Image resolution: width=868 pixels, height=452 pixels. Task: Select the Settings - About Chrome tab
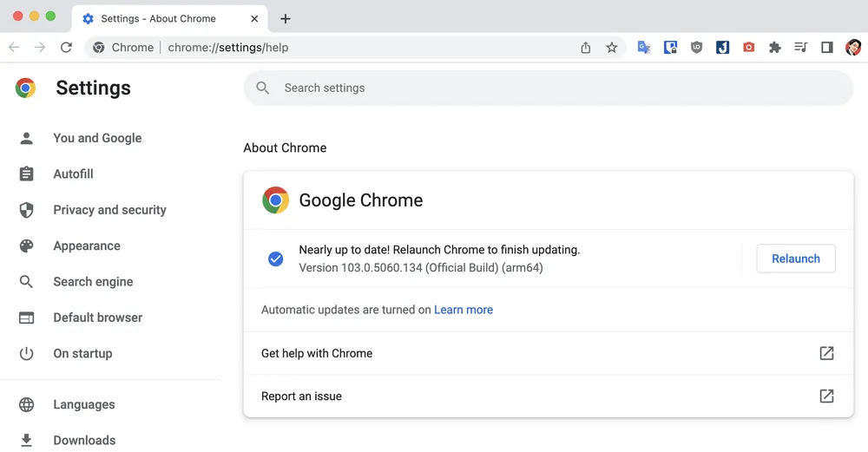(158, 18)
